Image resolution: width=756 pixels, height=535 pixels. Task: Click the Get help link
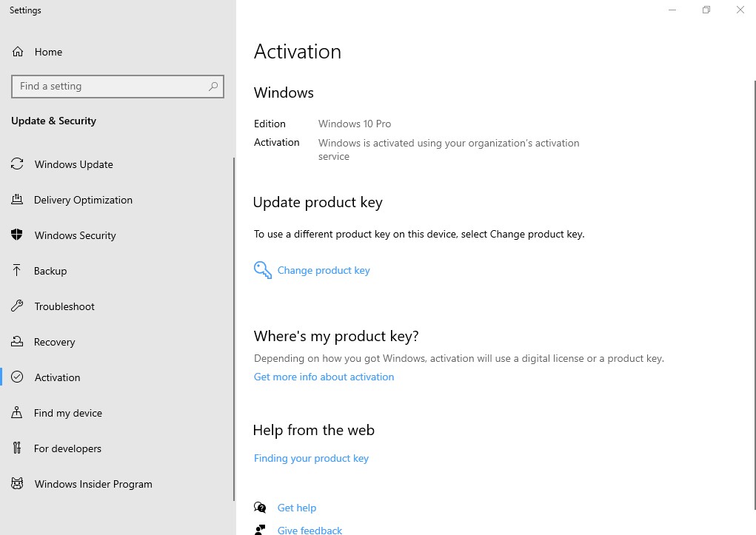296,508
